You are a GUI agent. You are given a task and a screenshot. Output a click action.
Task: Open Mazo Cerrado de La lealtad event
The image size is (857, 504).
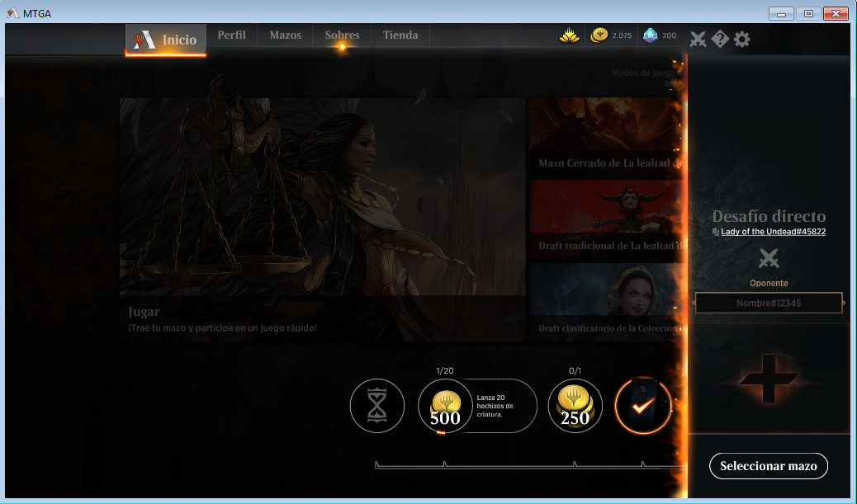pos(608,138)
